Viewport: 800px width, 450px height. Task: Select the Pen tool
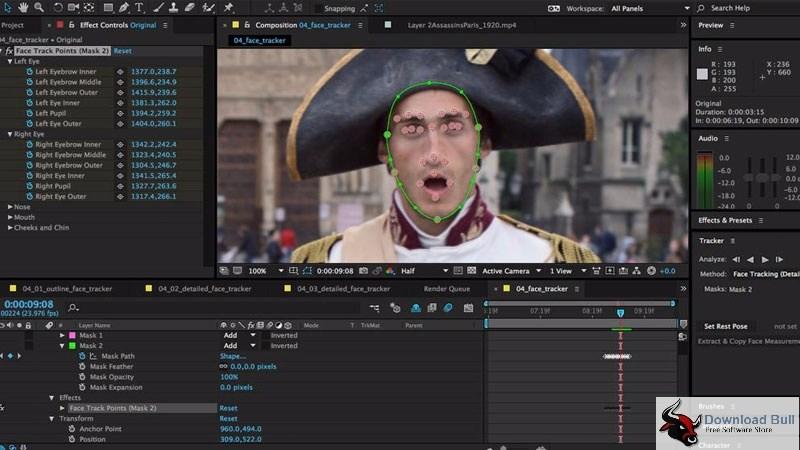[x=124, y=8]
